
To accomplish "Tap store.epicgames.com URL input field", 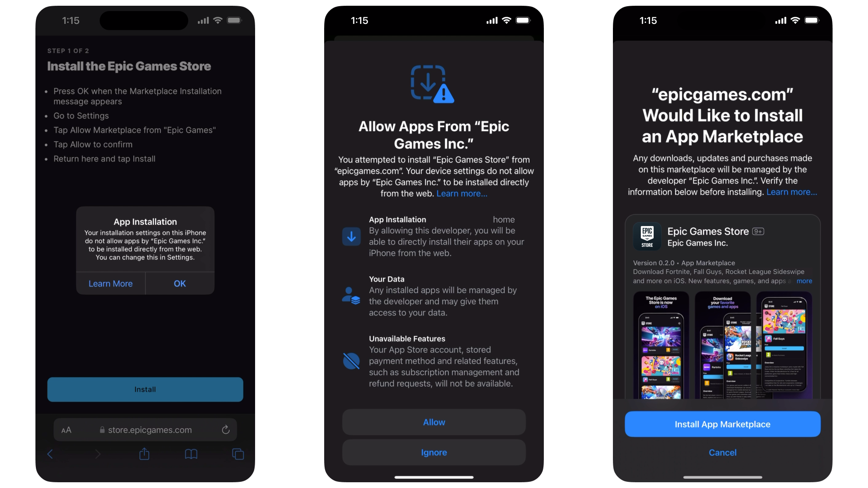I will [144, 429].
